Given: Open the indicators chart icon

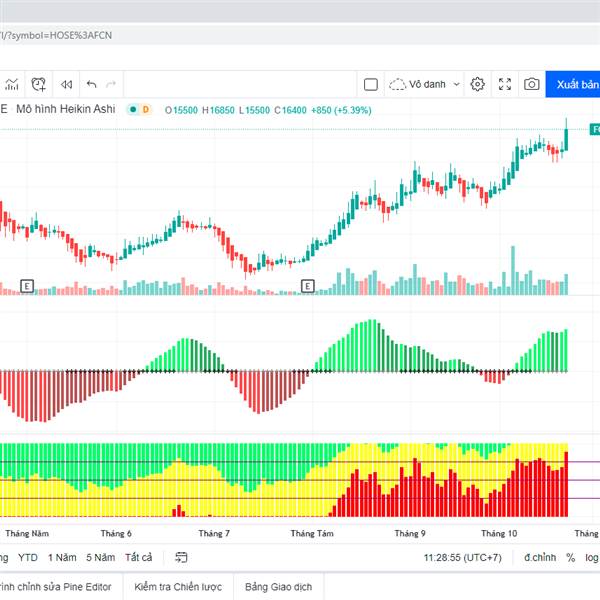Looking at the screenshot, I should coord(12,84).
